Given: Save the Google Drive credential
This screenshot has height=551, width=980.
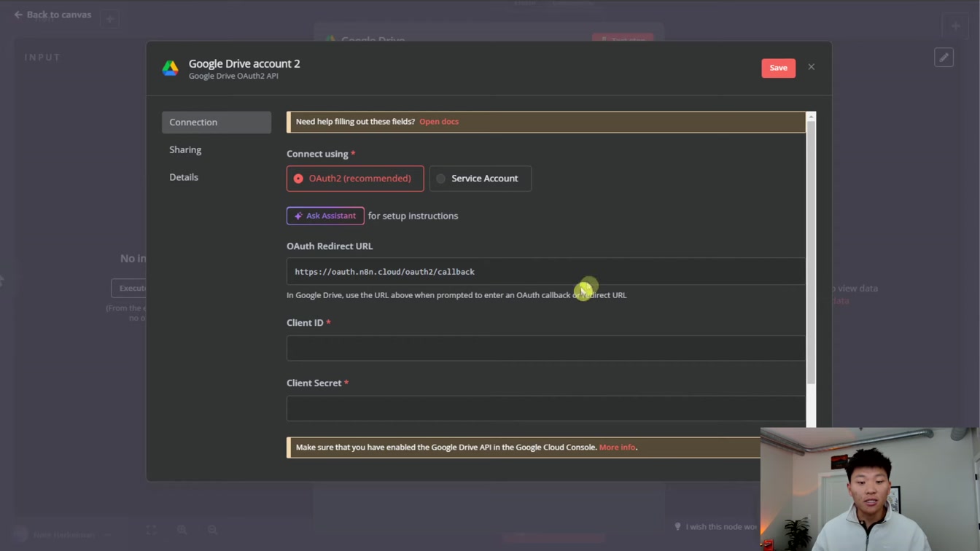Looking at the screenshot, I should 778,68.
